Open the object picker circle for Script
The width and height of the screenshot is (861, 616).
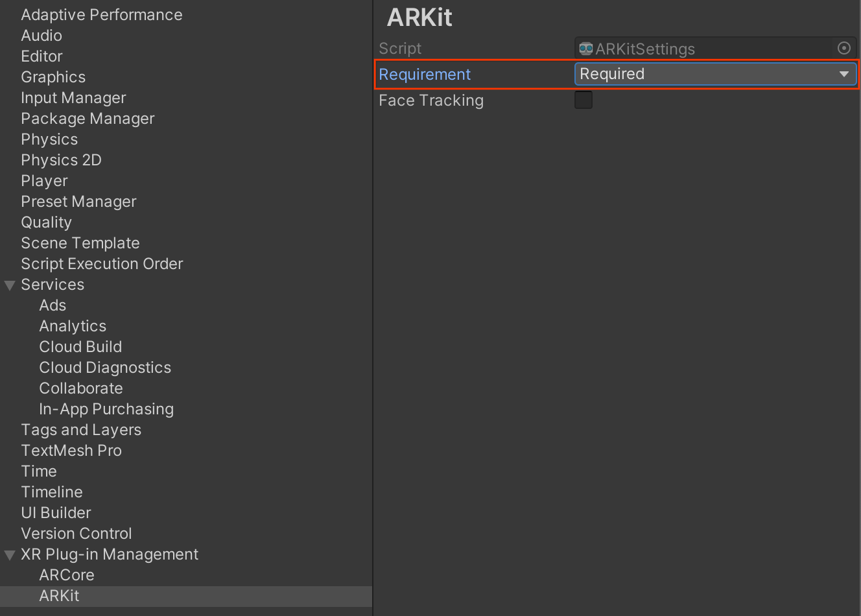point(843,48)
